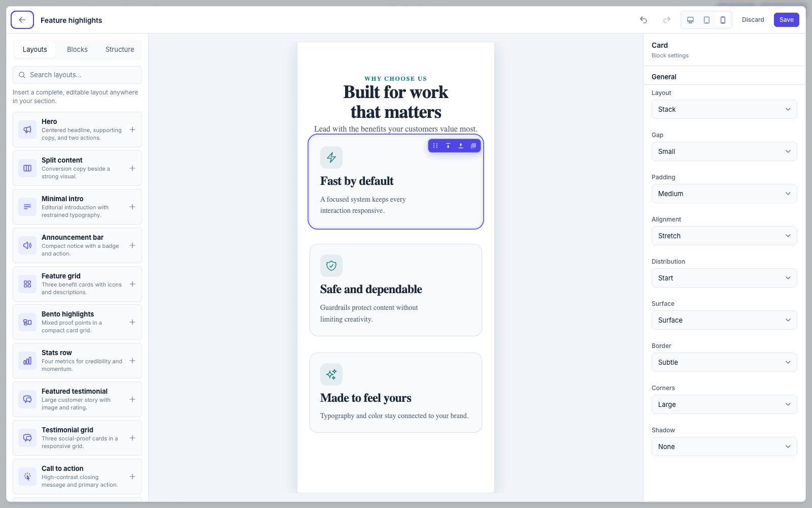Add the Bento highlights layout
The width and height of the screenshot is (812, 508).
132,322
